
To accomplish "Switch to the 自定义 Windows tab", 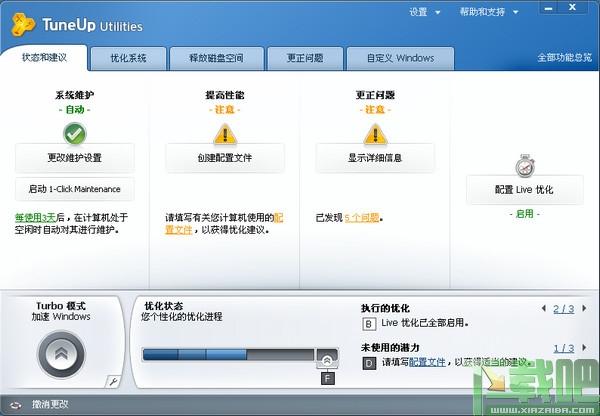I will coord(400,58).
